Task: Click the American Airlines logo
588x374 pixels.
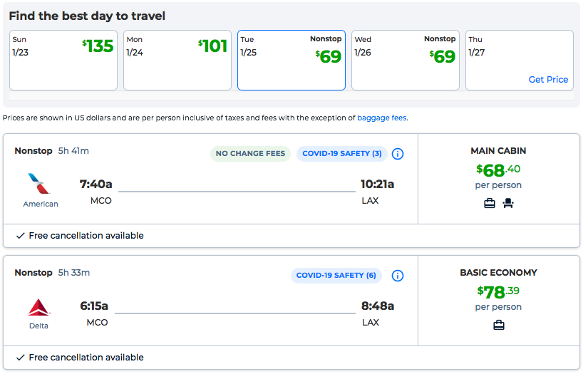Action: [x=40, y=184]
